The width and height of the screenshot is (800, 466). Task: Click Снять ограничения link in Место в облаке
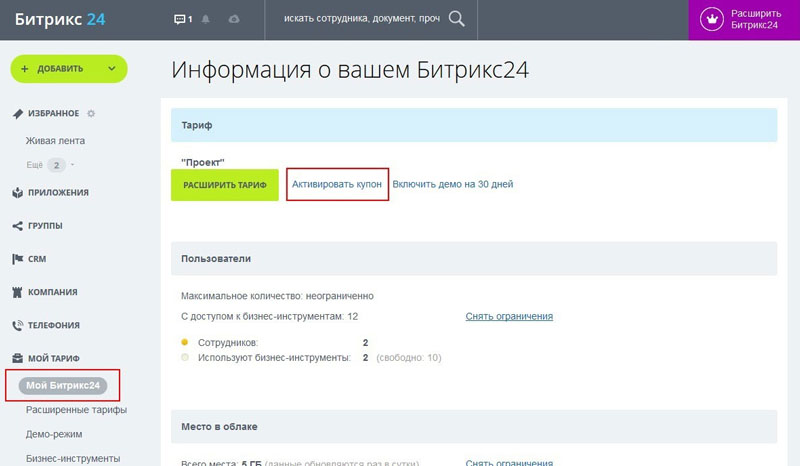click(509, 462)
